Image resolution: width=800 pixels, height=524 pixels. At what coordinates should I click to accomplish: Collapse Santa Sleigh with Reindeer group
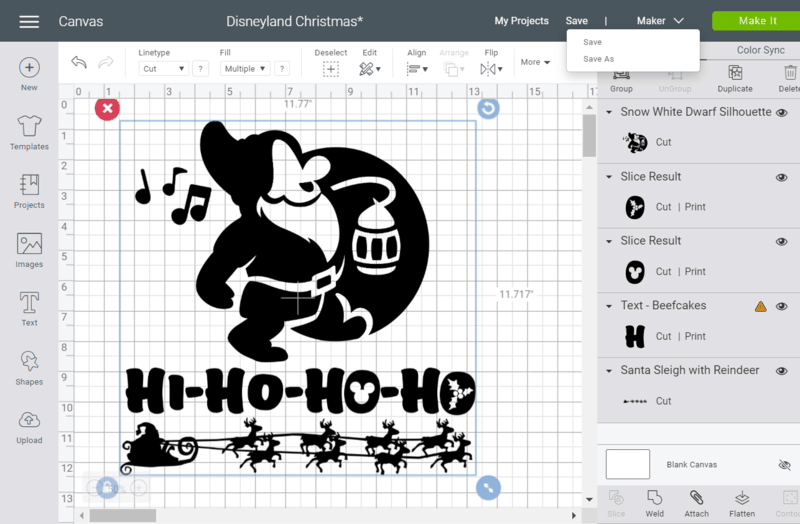click(x=609, y=371)
